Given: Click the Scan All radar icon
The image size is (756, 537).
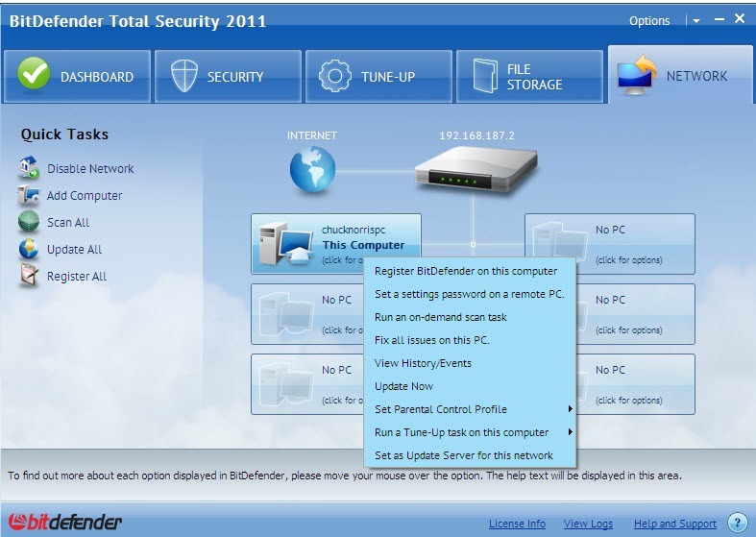Looking at the screenshot, I should pos(29,222).
